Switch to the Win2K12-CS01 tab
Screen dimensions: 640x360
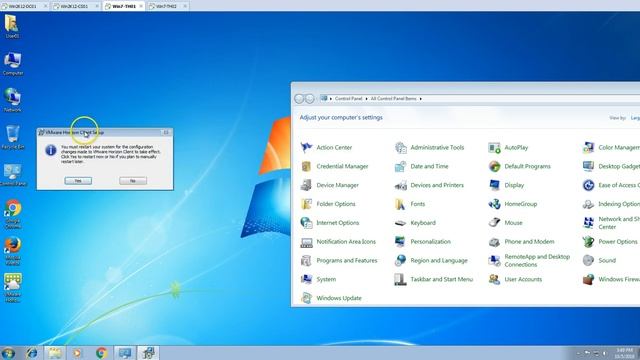[x=76, y=6]
